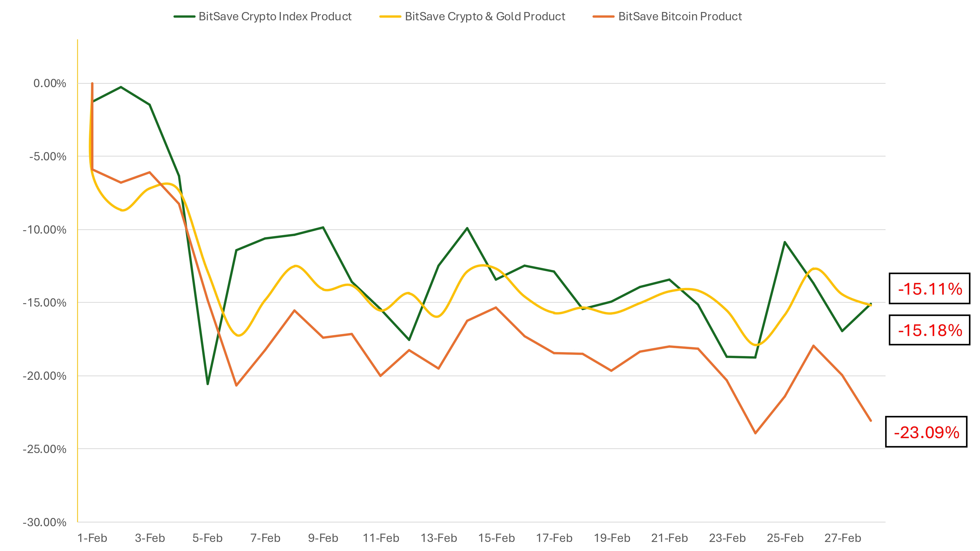Click the 9-Feb x-axis label
Image resolution: width=980 pixels, height=551 pixels.
(323, 538)
